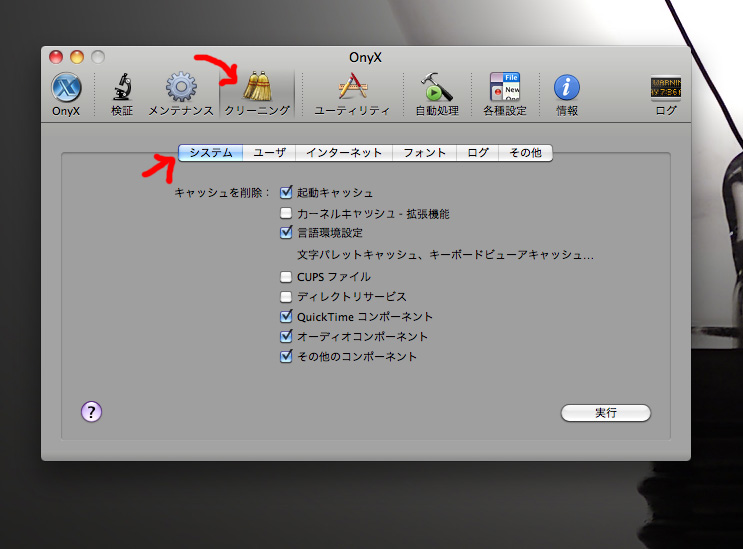Screen dimensions: 743x549
Task: Enable the ディレクトリサービス checkbox
Action: (x=286, y=297)
